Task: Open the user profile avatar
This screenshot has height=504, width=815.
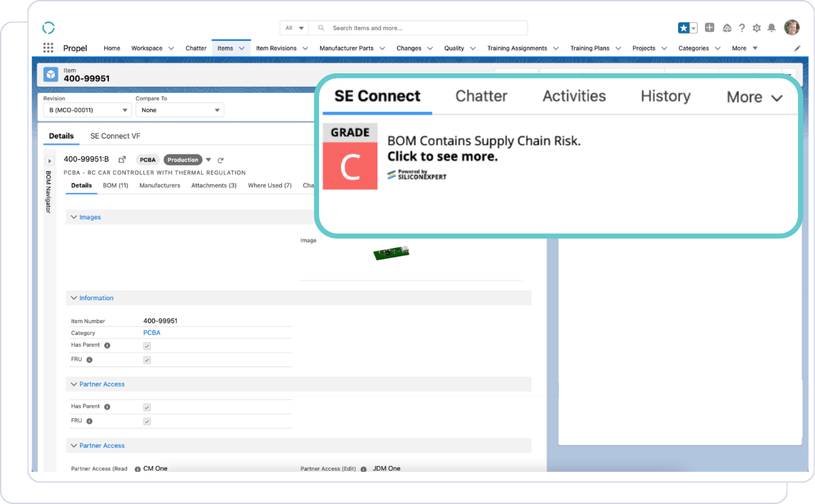Action: [791, 27]
